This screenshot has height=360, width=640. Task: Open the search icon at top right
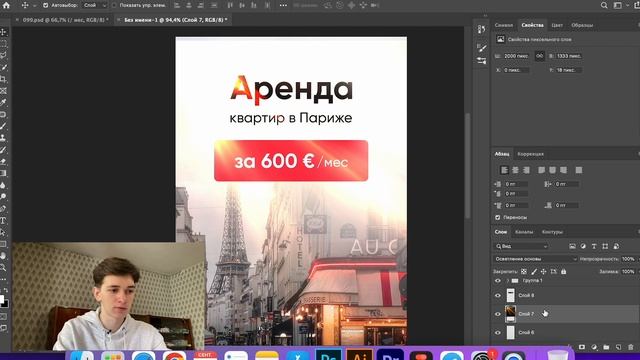coord(604,5)
